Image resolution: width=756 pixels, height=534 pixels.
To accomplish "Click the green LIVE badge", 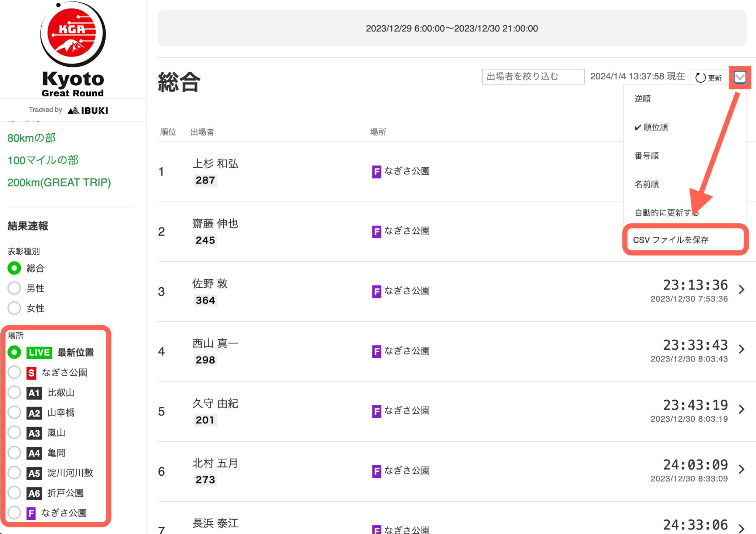I will (39, 352).
